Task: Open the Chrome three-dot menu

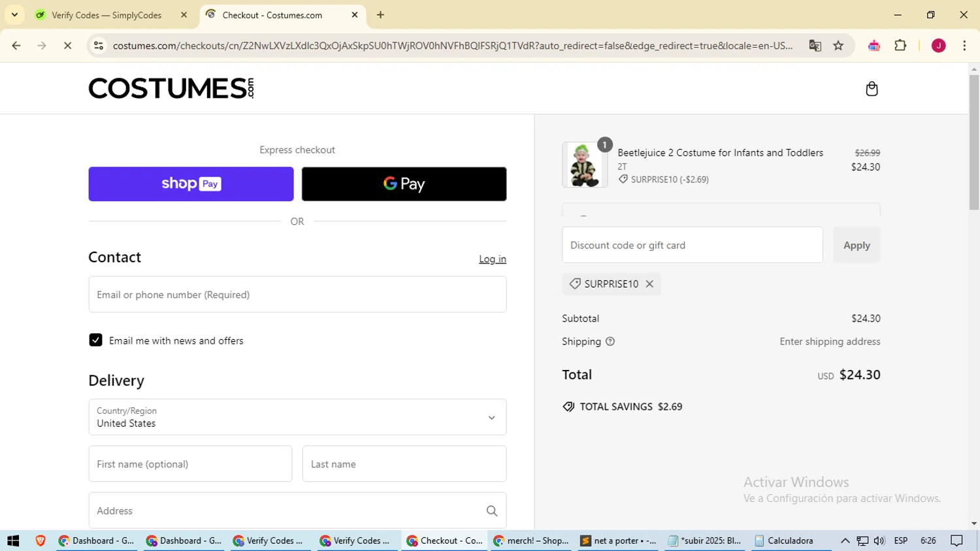Action: 964,46
